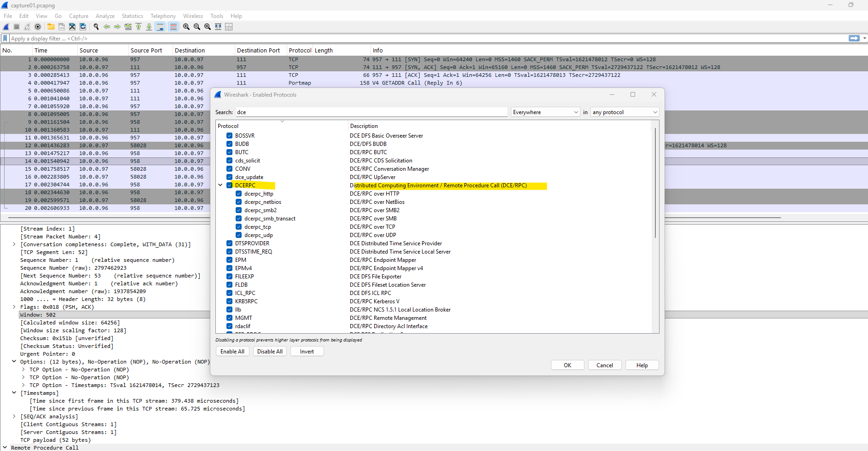
Task: Open the 'any protocol' type dropdown
Action: [x=625, y=112]
